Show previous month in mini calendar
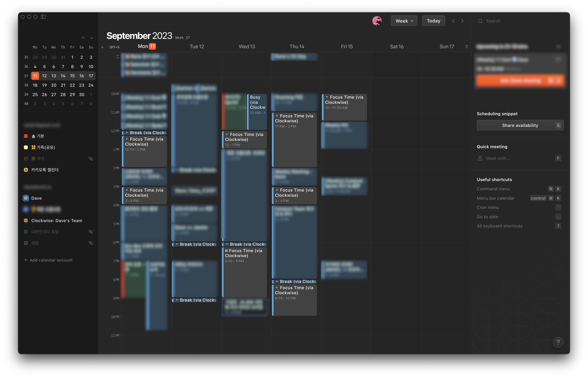The image size is (588, 378). click(83, 38)
